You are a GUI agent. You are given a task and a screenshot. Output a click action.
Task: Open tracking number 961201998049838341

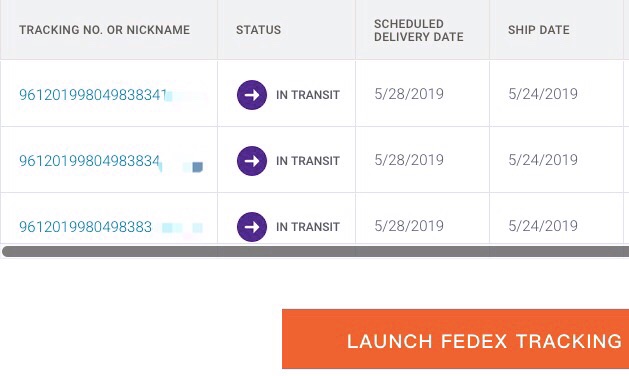(93, 95)
